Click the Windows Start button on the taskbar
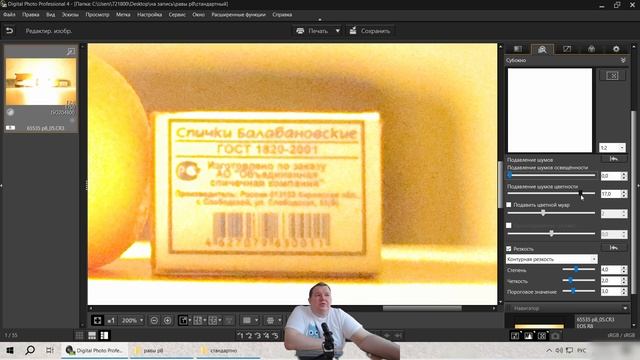The width and height of the screenshot is (640, 360). coord(10,350)
